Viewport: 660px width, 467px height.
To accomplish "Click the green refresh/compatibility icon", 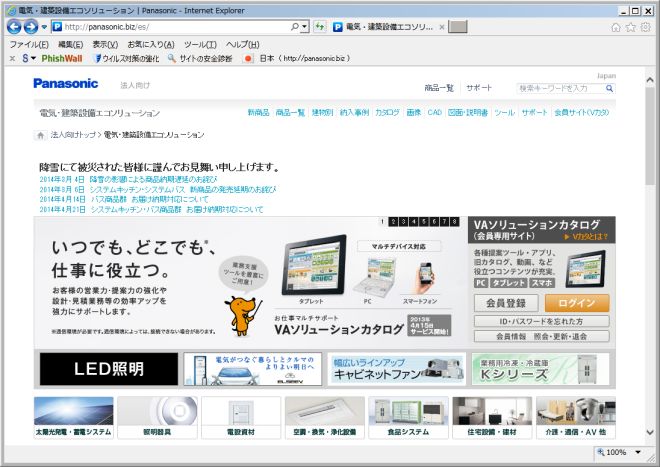I will pos(320,27).
